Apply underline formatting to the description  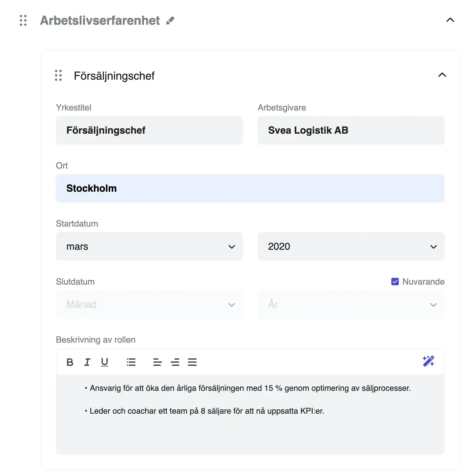tap(105, 362)
